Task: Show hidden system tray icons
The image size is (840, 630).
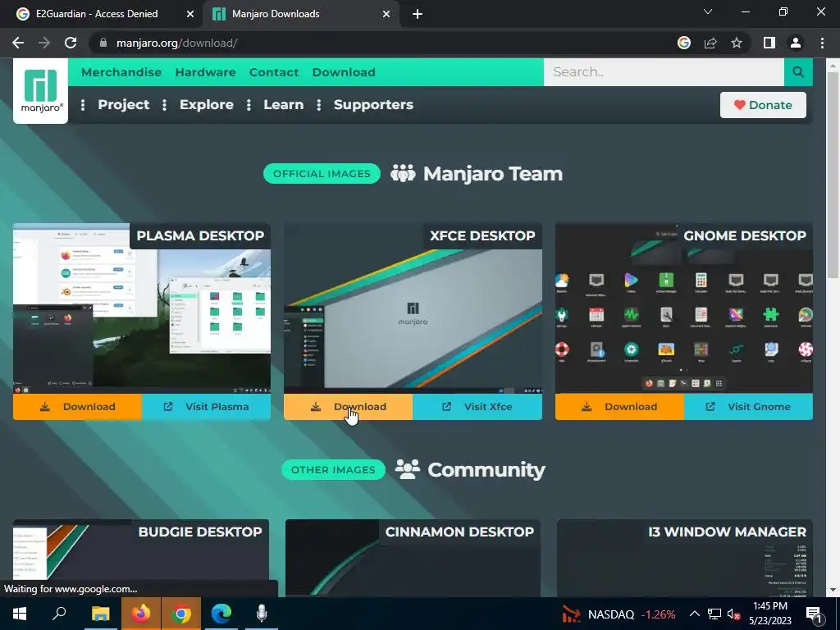Action: (x=694, y=614)
